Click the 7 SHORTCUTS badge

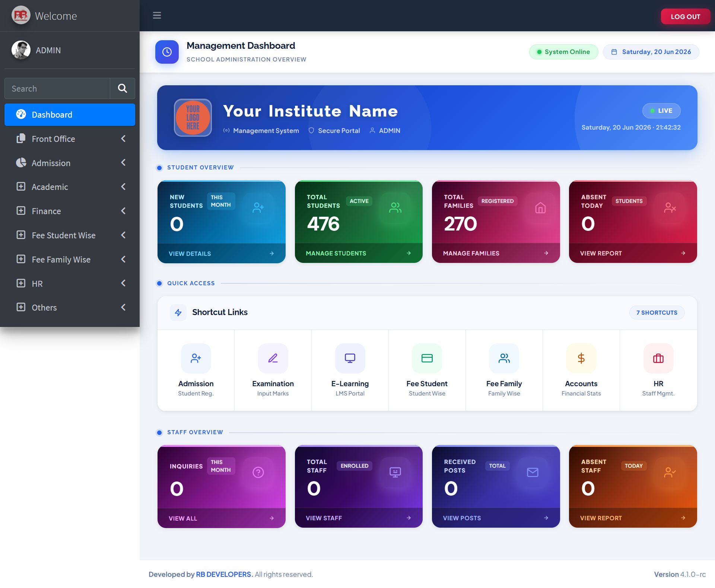(x=657, y=312)
